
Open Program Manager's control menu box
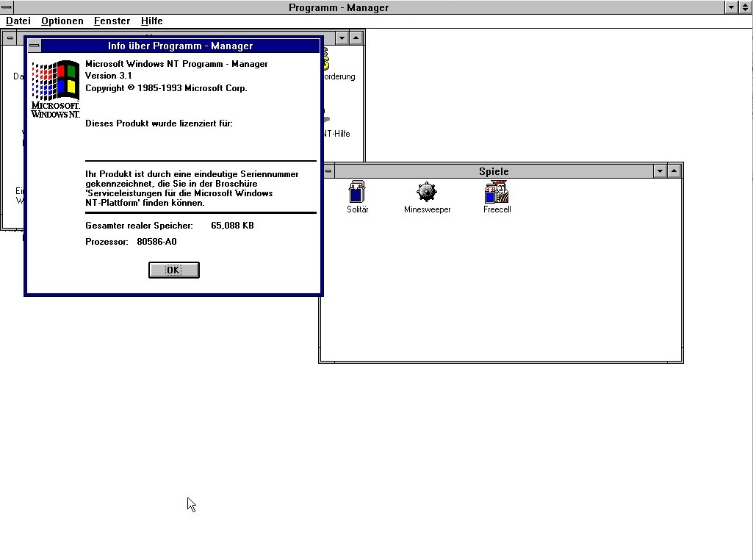pos(7,7)
